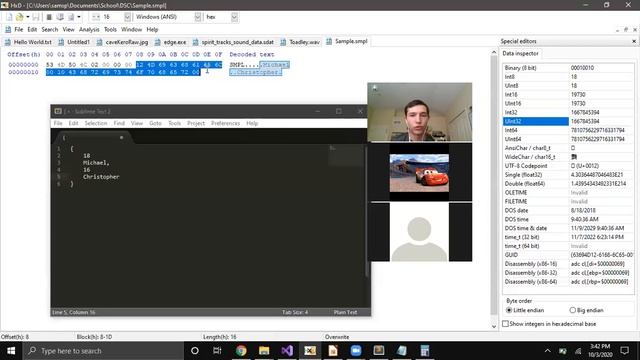Click the Open RAM icon in toolbar
640x360 pixels.
click(x=49, y=17)
